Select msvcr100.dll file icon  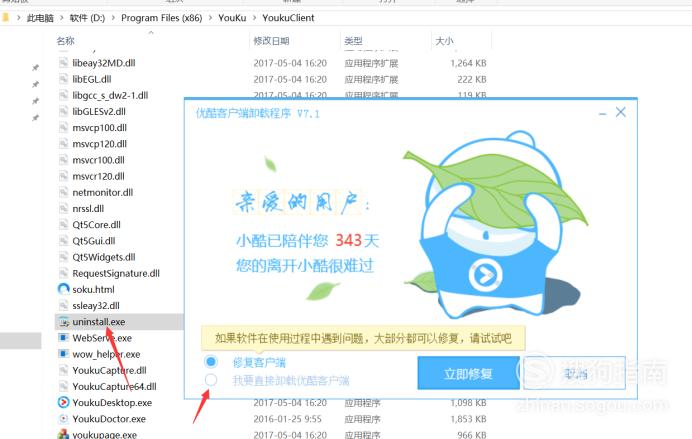click(64, 160)
